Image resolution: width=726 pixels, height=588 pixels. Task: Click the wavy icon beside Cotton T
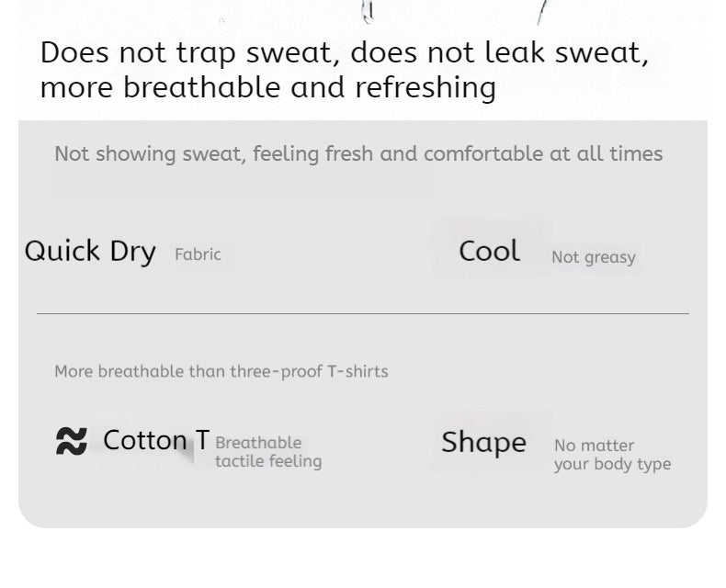coord(71,442)
